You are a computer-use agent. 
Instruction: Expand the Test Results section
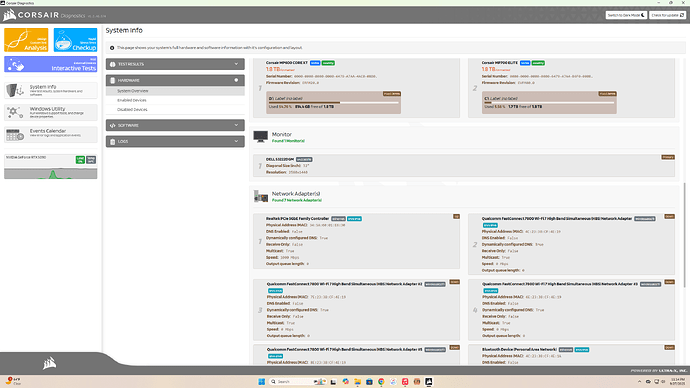point(175,64)
